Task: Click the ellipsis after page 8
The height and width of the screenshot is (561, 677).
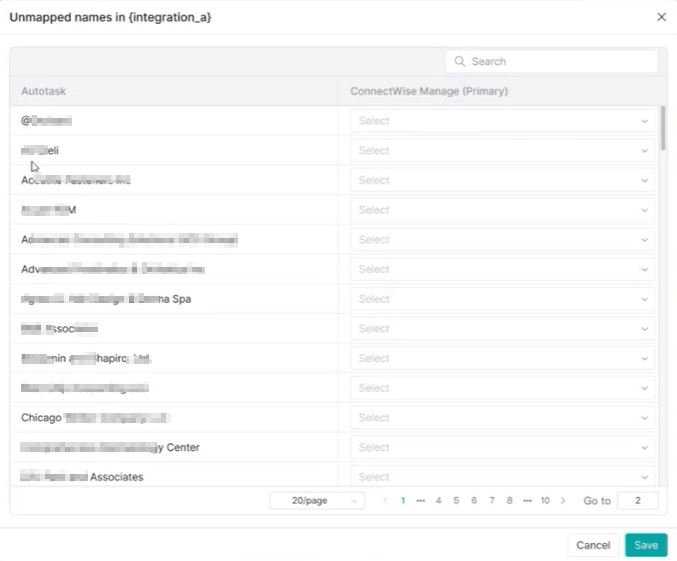Action: click(x=527, y=500)
